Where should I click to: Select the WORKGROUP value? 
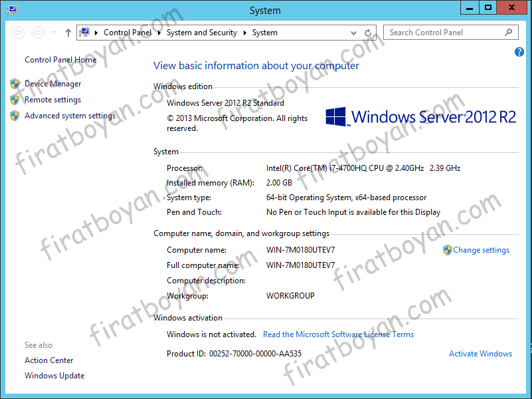click(x=290, y=296)
